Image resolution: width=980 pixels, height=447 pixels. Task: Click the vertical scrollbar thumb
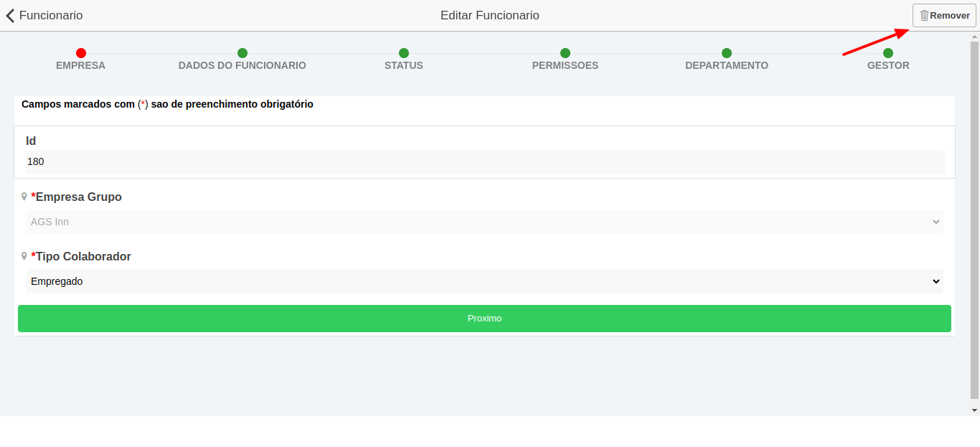click(974, 215)
